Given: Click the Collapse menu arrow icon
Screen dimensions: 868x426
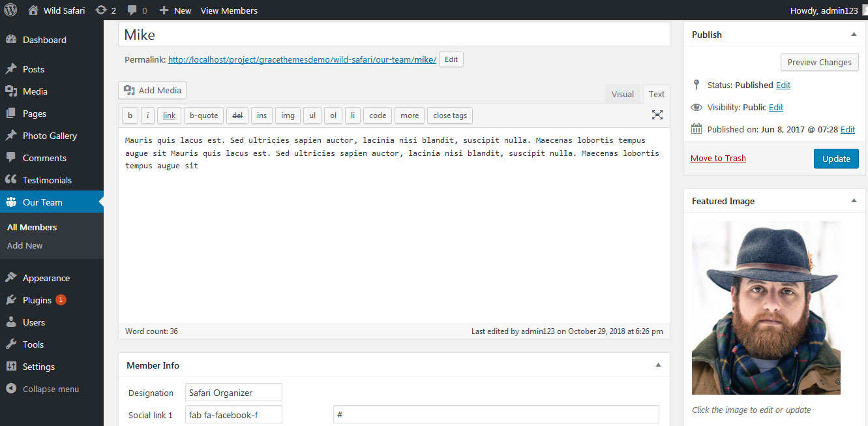Looking at the screenshot, I should (x=11, y=389).
